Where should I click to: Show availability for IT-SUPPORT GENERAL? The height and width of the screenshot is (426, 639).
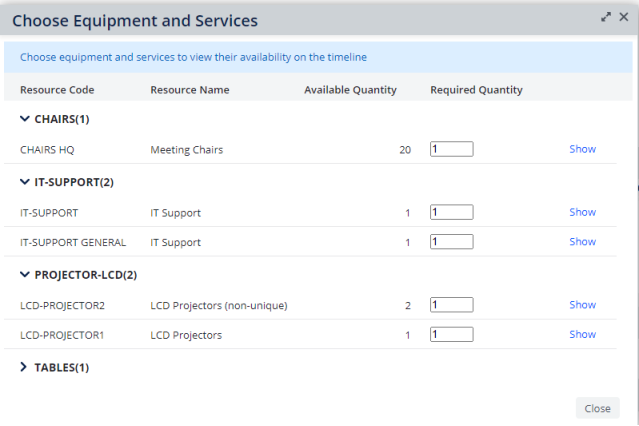582,242
